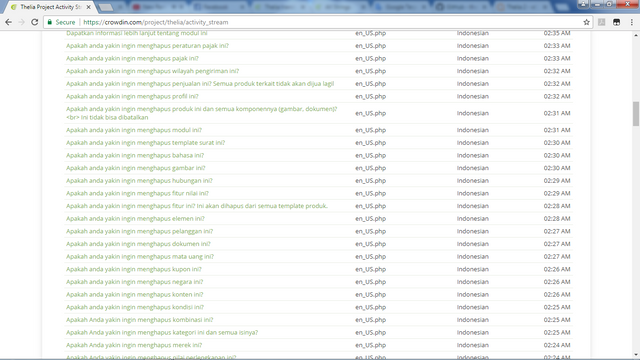
Task: Click Indonesian in the bahasa ini row
Action: [473, 156]
